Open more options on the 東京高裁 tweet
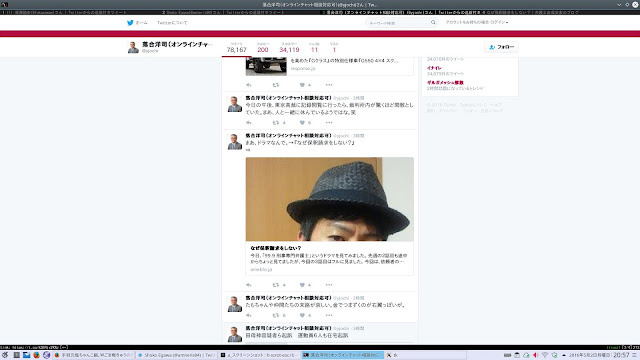The height and width of the screenshot is (360, 640). pos(329,122)
